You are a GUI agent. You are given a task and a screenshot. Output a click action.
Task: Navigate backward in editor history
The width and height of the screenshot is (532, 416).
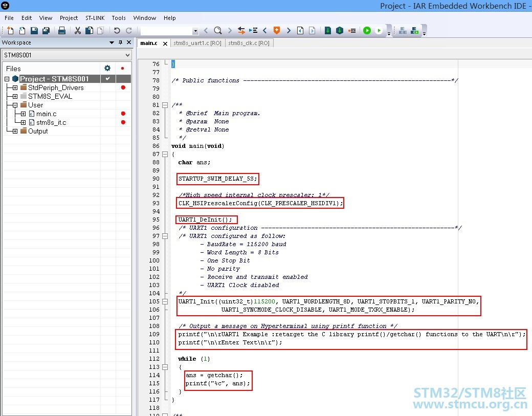click(x=300, y=31)
